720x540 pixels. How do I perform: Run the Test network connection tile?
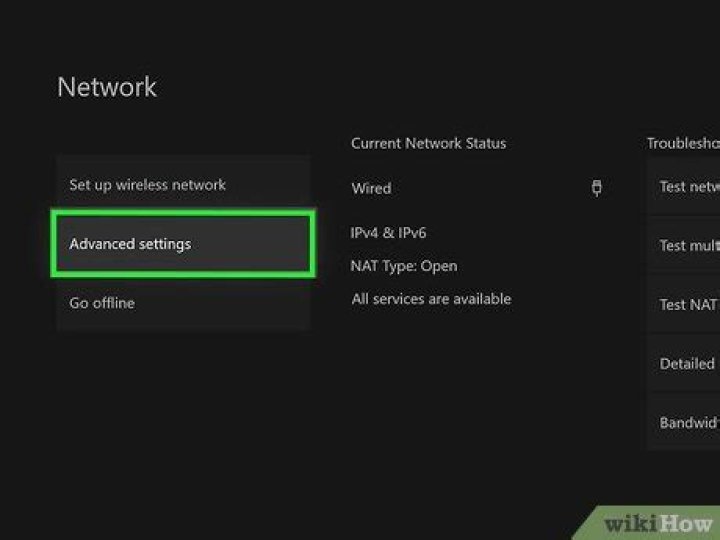click(686, 187)
